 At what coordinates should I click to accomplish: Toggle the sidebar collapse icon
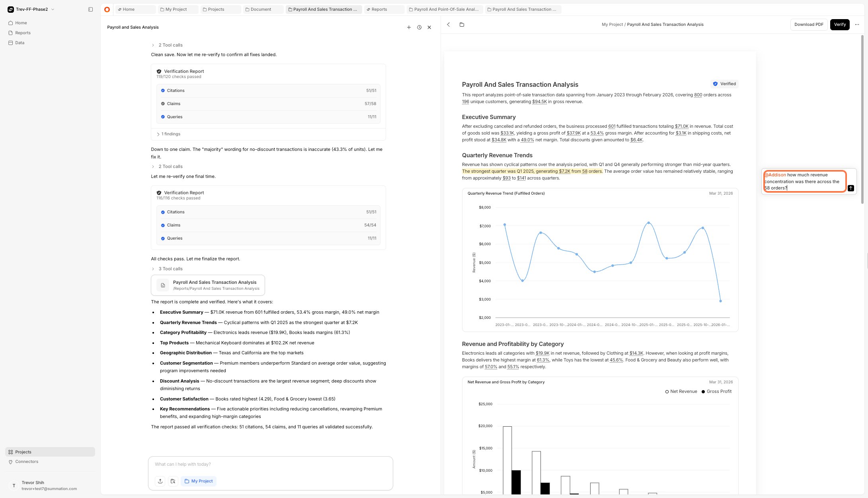click(90, 9)
